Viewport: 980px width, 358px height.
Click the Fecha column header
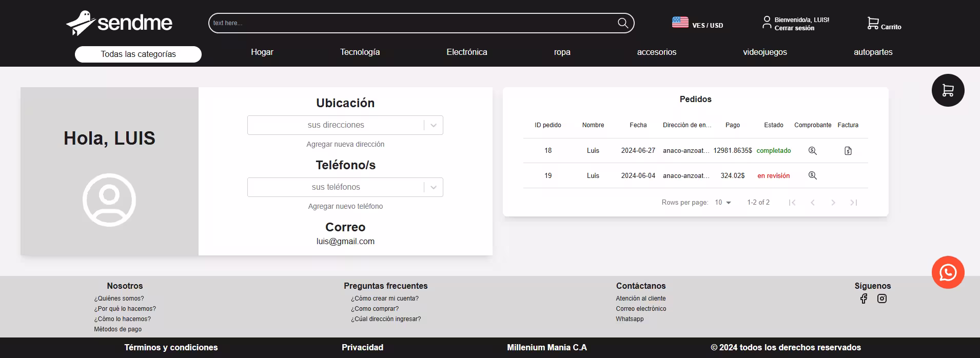click(638, 125)
